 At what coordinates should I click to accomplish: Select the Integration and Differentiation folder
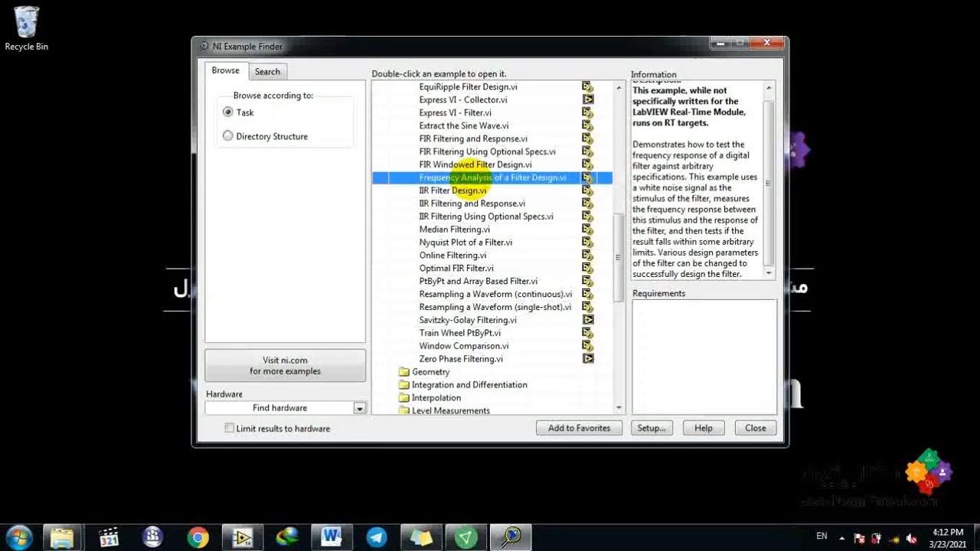469,385
